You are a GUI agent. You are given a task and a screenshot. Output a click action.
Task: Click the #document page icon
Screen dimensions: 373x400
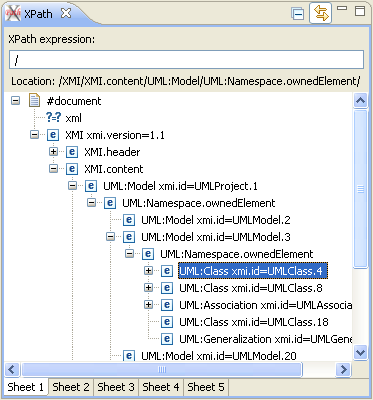(34, 100)
